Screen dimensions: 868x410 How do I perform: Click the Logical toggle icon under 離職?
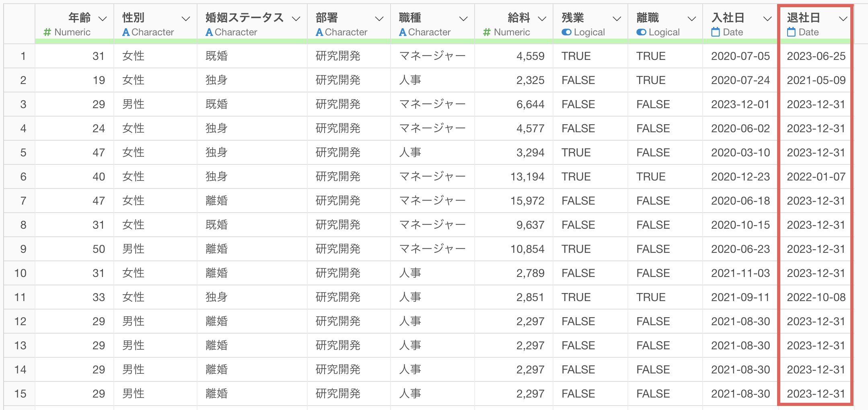641,32
